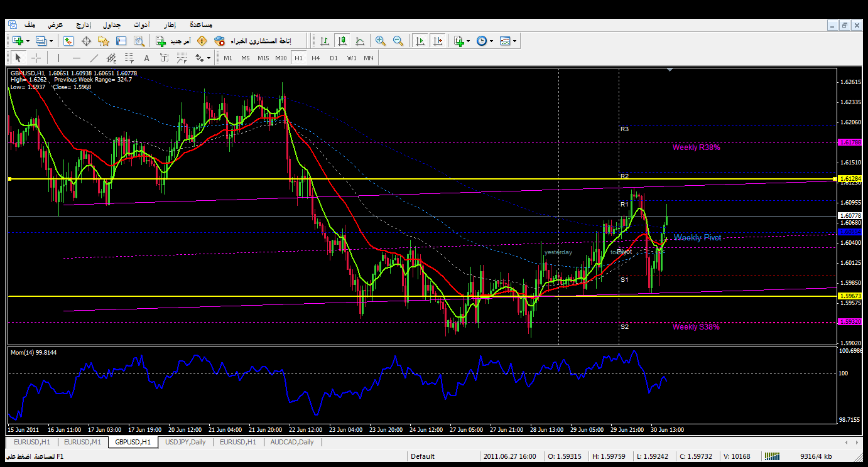The image size is (868, 467).
Task: Toggle chart shift from right edge
Action: pos(438,41)
